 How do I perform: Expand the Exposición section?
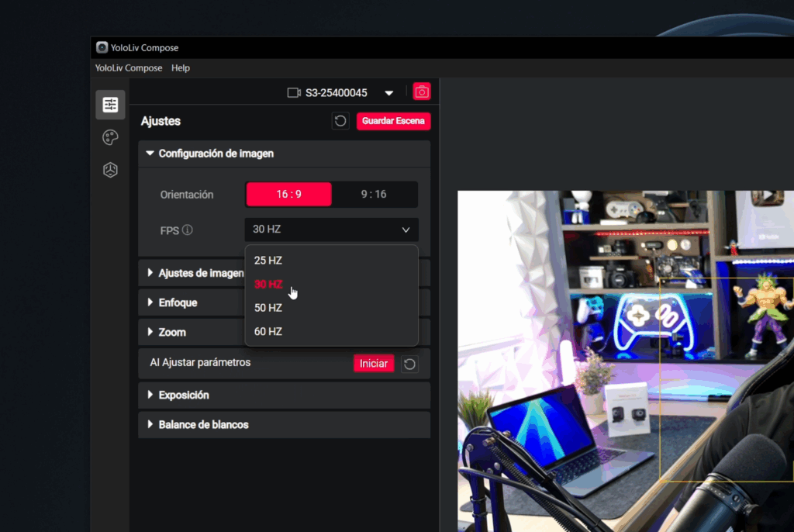click(184, 395)
